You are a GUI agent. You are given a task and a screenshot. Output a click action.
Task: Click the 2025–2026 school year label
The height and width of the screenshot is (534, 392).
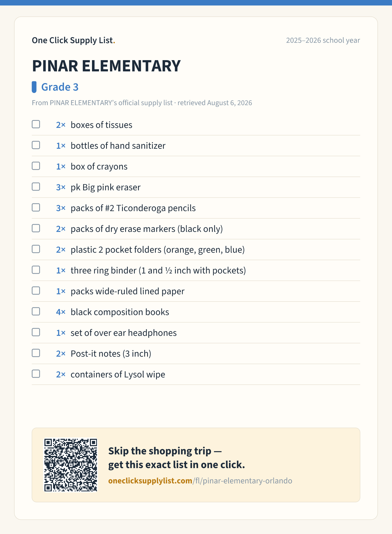(323, 40)
